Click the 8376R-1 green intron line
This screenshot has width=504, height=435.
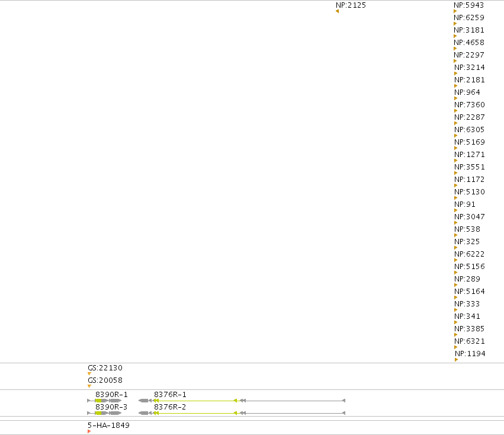click(x=196, y=401)
